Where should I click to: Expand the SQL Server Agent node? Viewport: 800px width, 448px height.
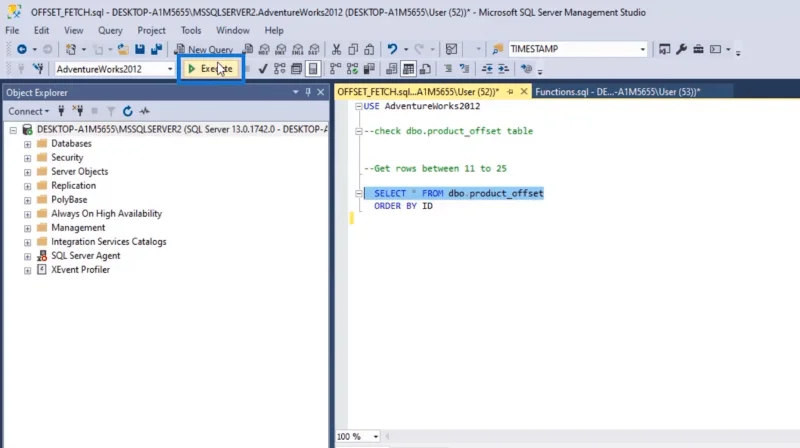pyautogui.click(x=28, y=256)
